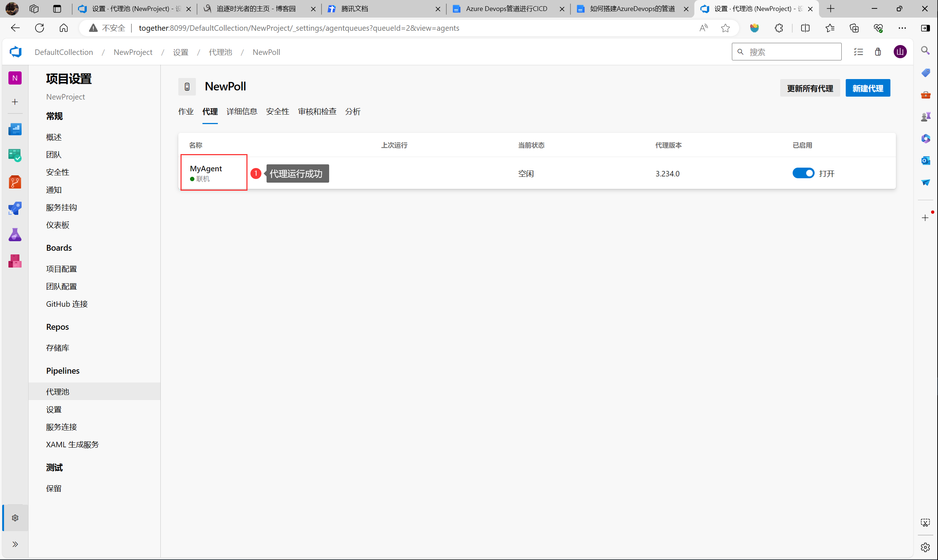Open the MyAgent agent entry
Screen dimensions: 938x560
(206, 169)
